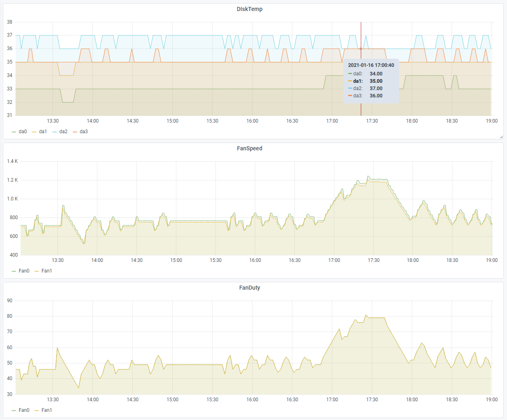Image resolution: width=507 pixels, height=420 pixels.
Task: Toggle da0 series in DiskTemp legend
Action: (x=22, y=132)
